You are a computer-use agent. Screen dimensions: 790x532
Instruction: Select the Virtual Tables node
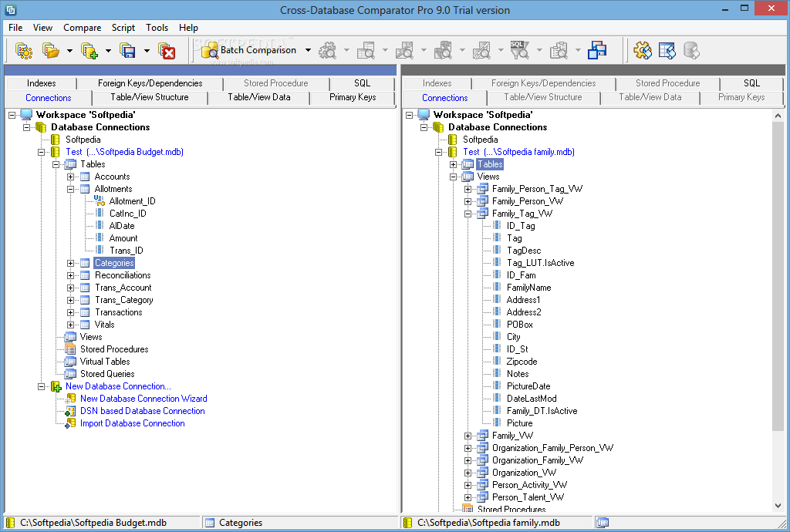point(105,362)
